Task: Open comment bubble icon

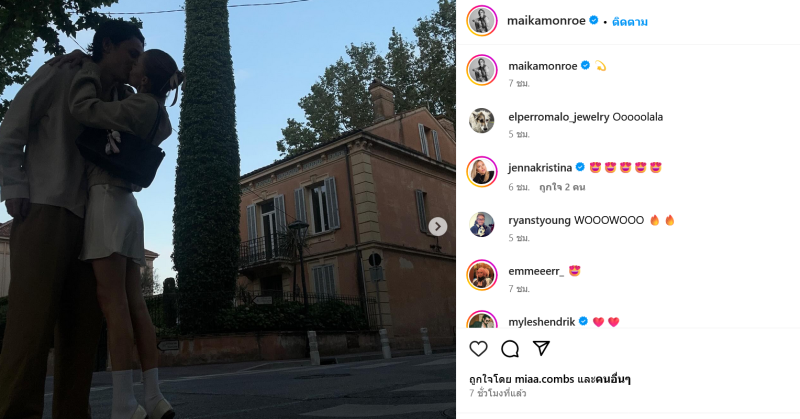Action: click(x=510, y=349)
